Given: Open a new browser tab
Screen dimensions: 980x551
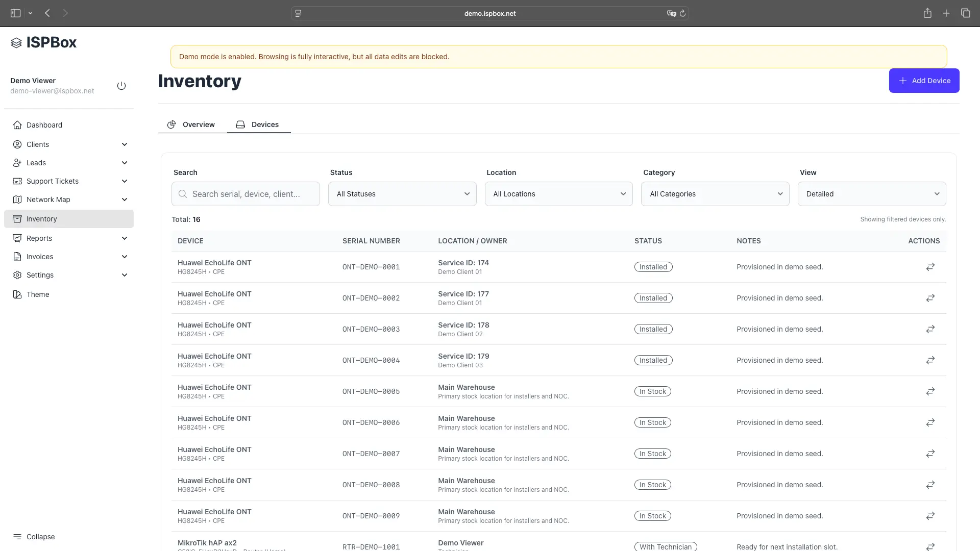Looking at the screenshot, I should pyautogui.click(x=946, y=13).
